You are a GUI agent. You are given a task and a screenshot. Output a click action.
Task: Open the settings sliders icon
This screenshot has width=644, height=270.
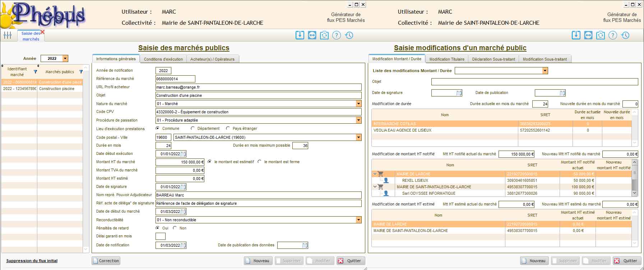point(8,35)
